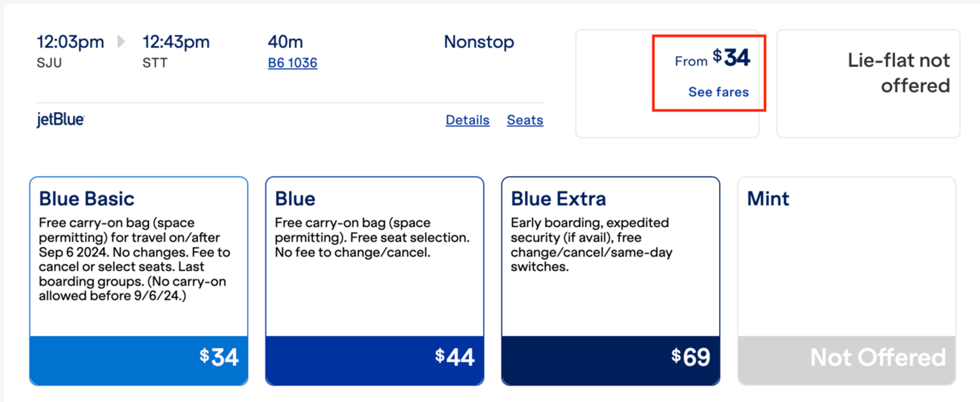View the Seats link
980x402 pixels.
[525, 120]
